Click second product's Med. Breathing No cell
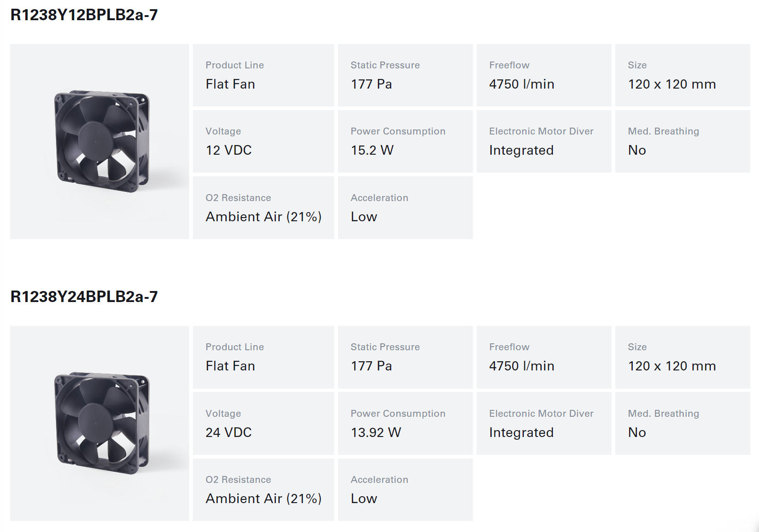Screen dimensions: 759x532 tap(683, 423)
